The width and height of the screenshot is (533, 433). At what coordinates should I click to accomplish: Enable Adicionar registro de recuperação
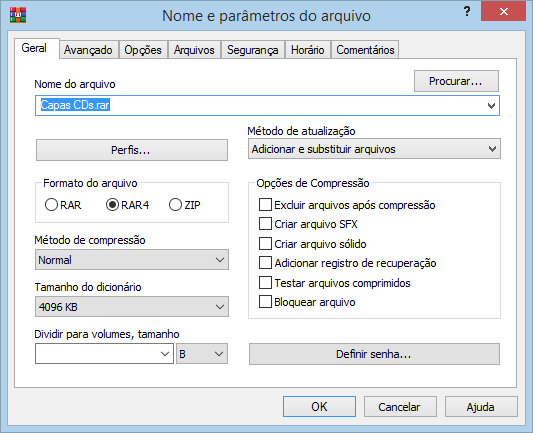click(265, 263)
